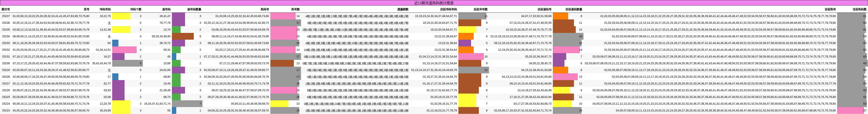Click the 热号数 column header
868x114 pixels.
[x=295, y=9]
